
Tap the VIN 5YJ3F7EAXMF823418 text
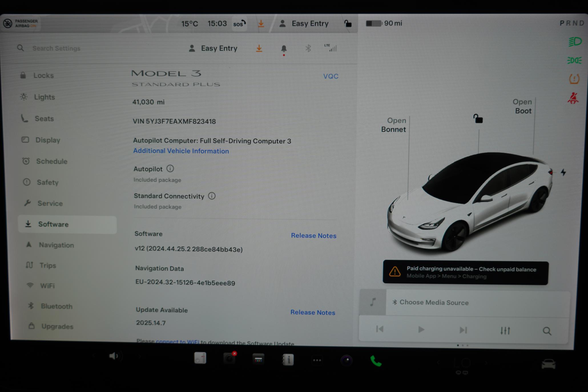point(174,122)
